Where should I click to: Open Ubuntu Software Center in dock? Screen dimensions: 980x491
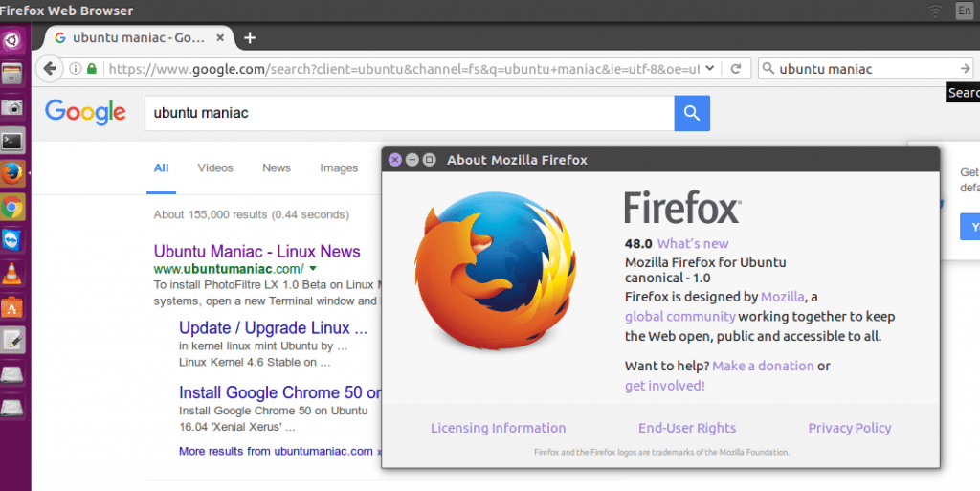11,306
